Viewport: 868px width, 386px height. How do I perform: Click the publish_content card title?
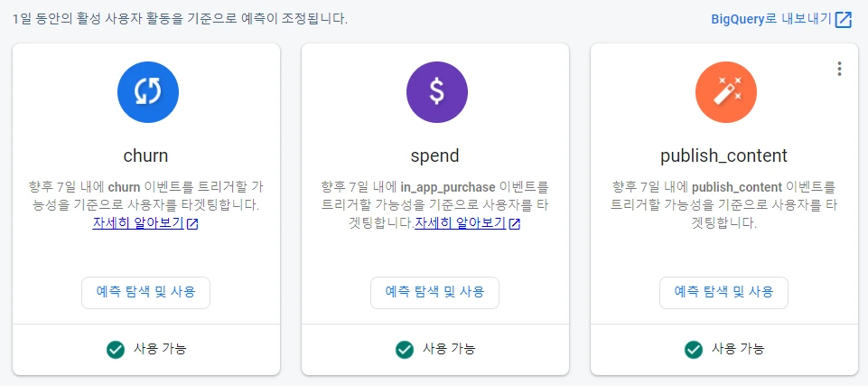pos(724,155)
